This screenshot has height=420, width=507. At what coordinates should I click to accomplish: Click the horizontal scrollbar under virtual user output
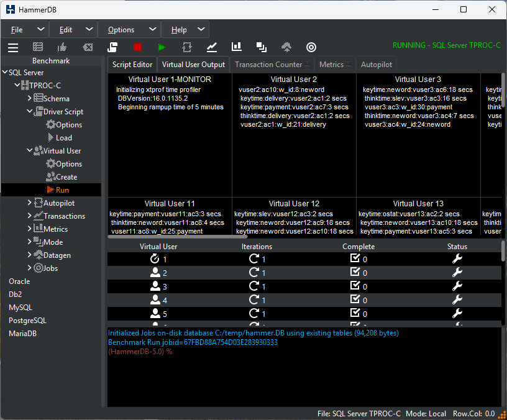point(178,237)
